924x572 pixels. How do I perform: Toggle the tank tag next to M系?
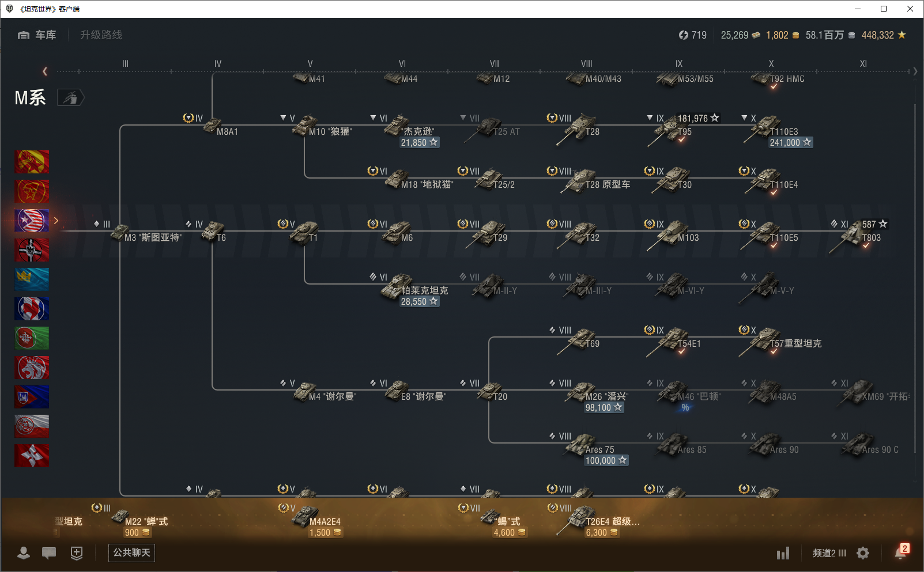71,98
